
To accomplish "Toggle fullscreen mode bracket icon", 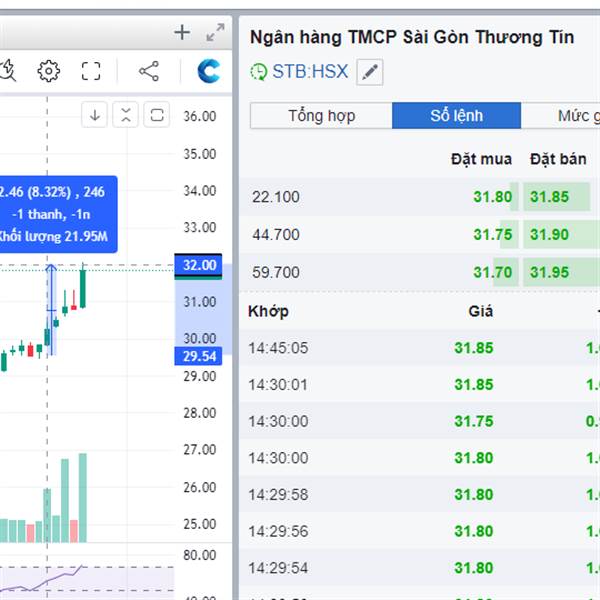I will [x=91, y=71].
